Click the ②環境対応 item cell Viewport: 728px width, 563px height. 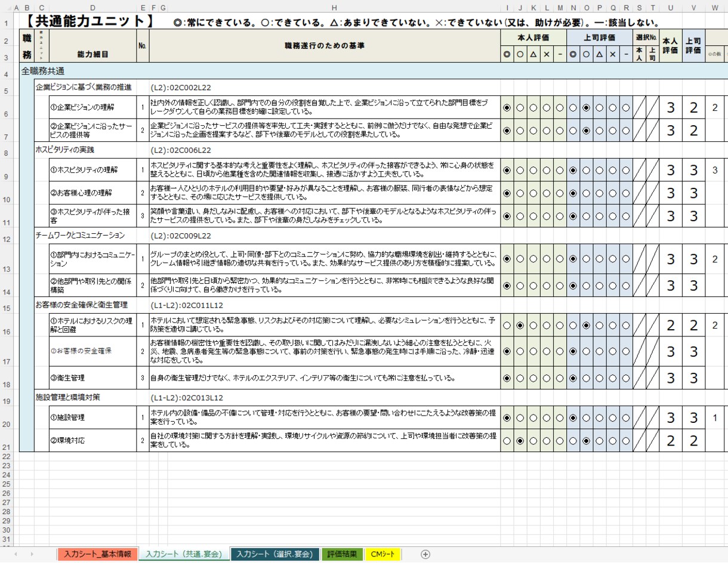[x=92, y=441]
